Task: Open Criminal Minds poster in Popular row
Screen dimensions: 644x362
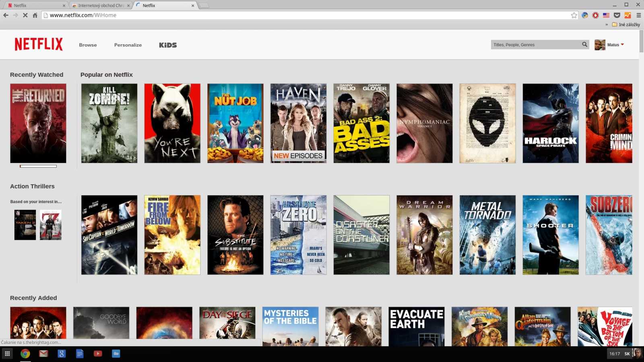Action: [x=609, y=123]
